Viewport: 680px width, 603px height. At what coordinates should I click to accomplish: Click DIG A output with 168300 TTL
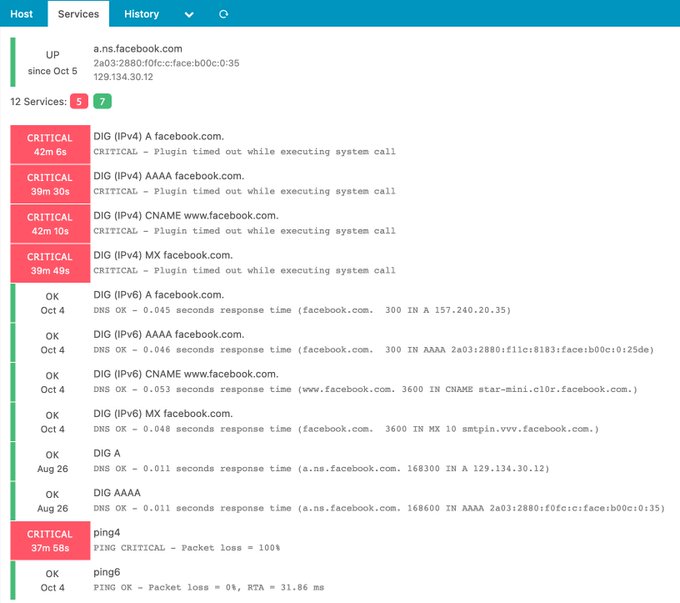[321, 469]
